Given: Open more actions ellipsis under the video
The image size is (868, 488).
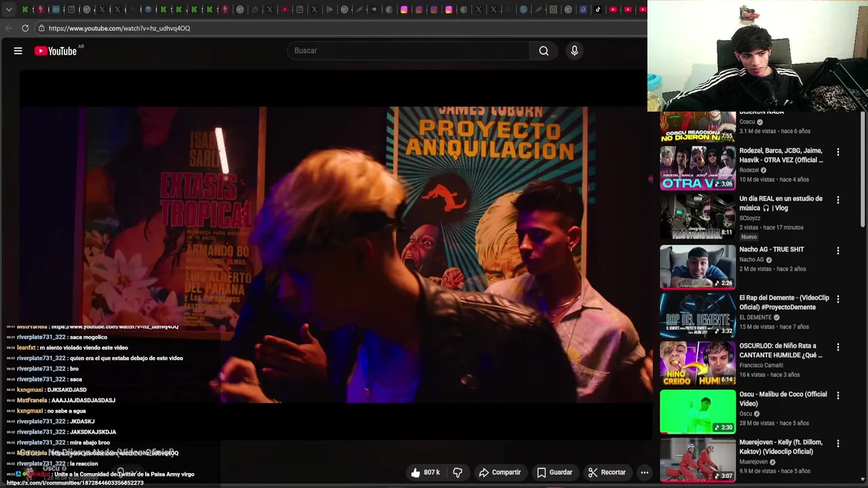Looking at the screenshot, I should coord(645,472).
